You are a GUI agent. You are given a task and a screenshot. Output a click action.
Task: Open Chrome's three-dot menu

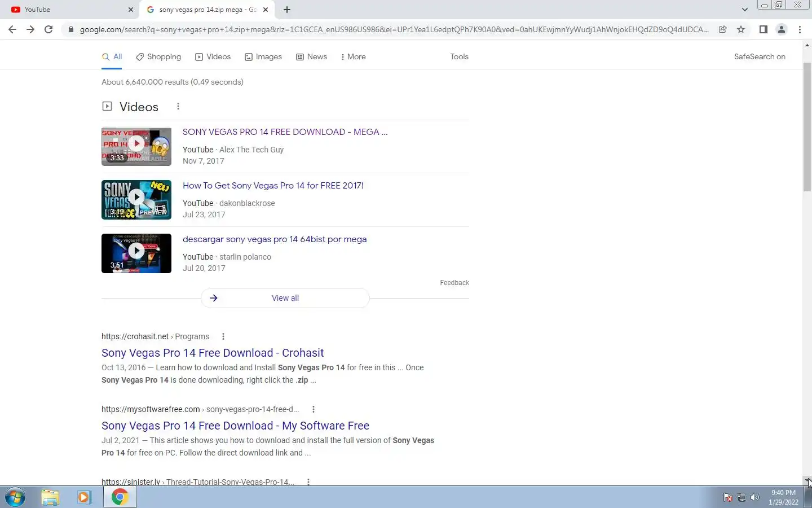point(800,29)
